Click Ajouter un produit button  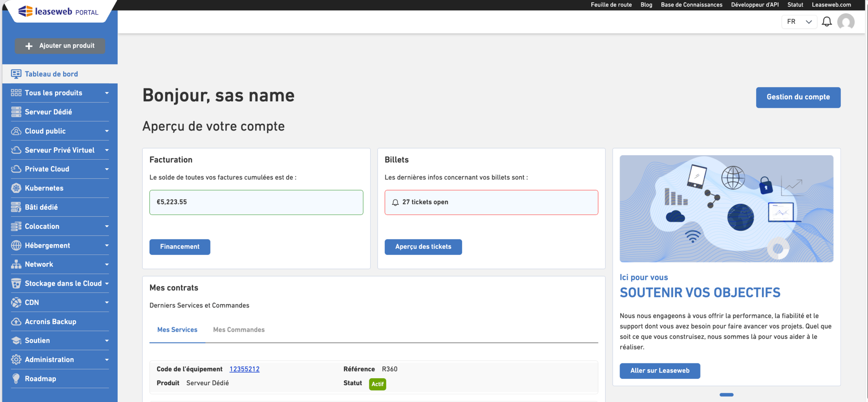point(60,46)
